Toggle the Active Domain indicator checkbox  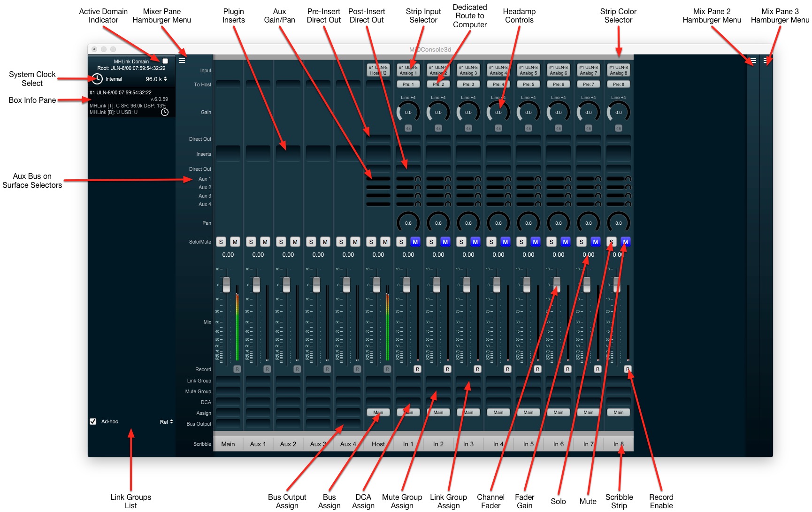click(165, 61)
